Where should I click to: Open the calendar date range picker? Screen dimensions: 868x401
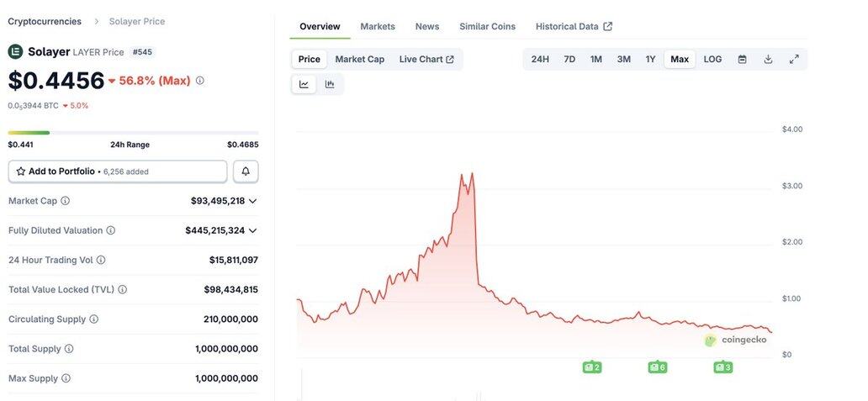[743, 59]
